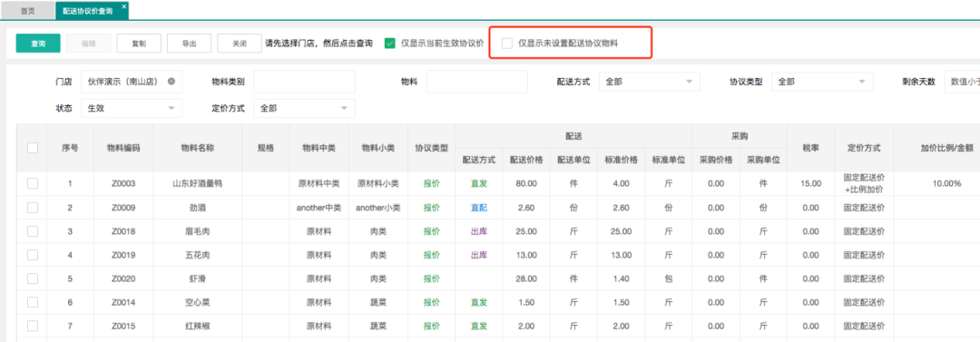980x342 pixels.
Task: Toggle 仅显示当前生效协议价 checkbox
Action: [x=390, y=44]
